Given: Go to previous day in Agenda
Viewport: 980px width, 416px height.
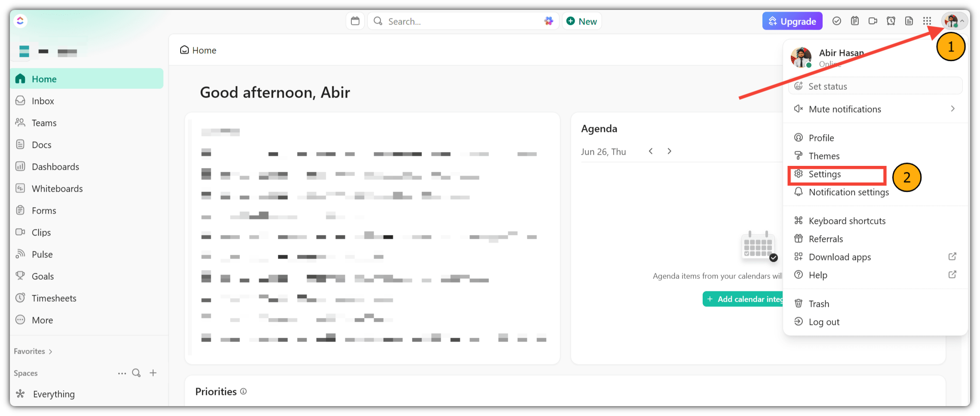Looking at the screenshot, I should pos(651,151).
